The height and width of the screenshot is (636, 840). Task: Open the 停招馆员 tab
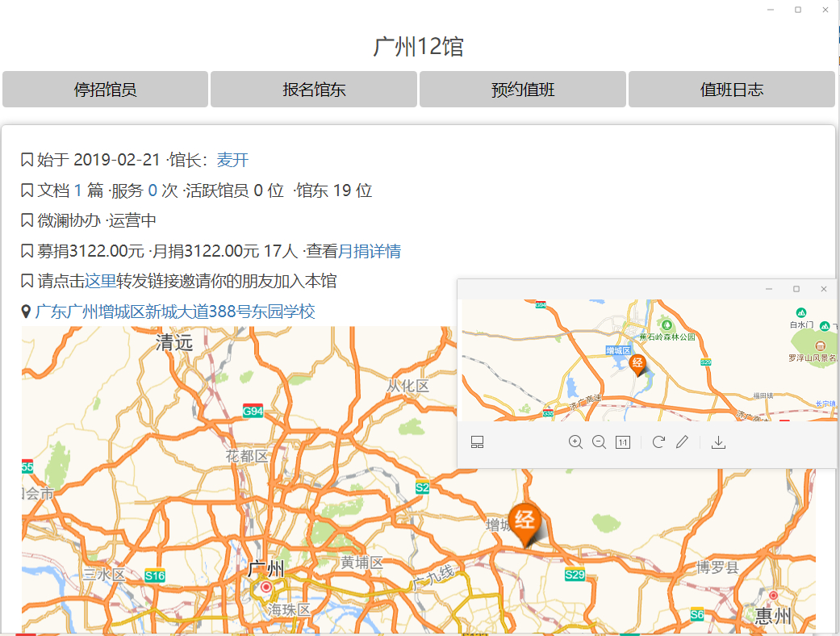(x=105, y=90)
